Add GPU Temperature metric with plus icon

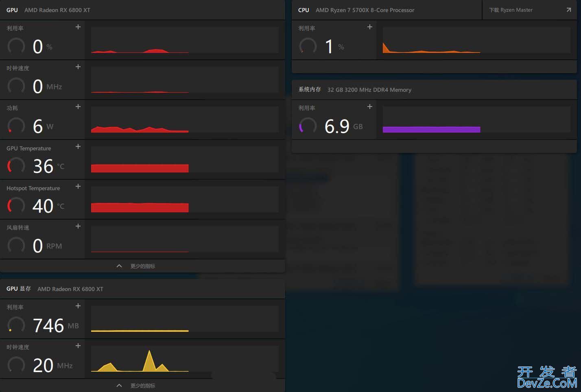[78, 146]
